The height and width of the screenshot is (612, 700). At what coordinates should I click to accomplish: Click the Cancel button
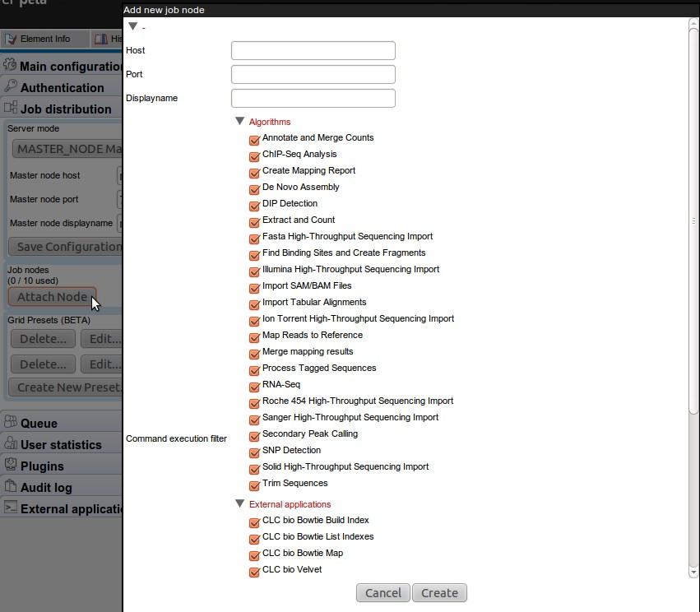pos(383,593)
